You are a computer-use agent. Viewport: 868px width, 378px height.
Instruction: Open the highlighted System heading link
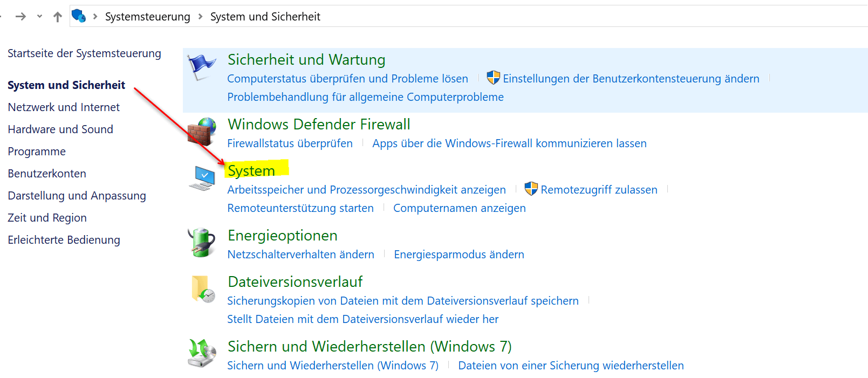tap(251, 170)
